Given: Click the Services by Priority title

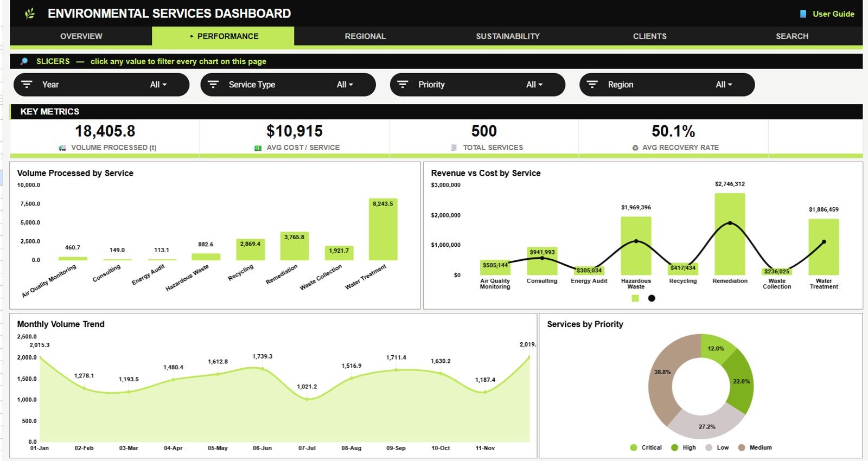Looking at the screenshot, I should point(585,324).
